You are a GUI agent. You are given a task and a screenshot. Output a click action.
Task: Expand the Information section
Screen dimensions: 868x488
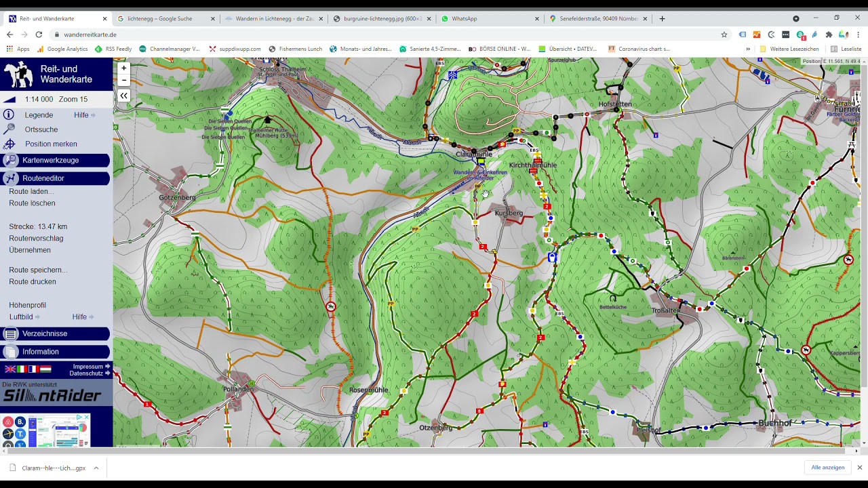[x=55, y=352]
